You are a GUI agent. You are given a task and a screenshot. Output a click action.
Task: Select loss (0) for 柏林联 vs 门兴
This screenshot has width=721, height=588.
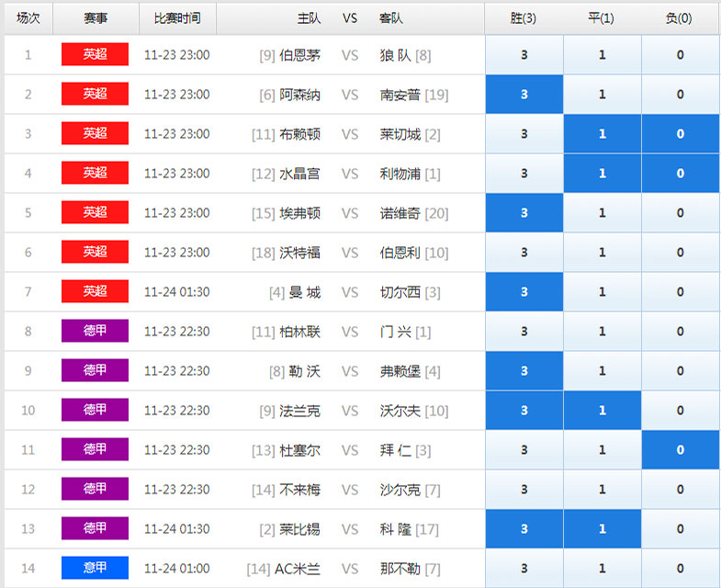click(x=681, y=332)
